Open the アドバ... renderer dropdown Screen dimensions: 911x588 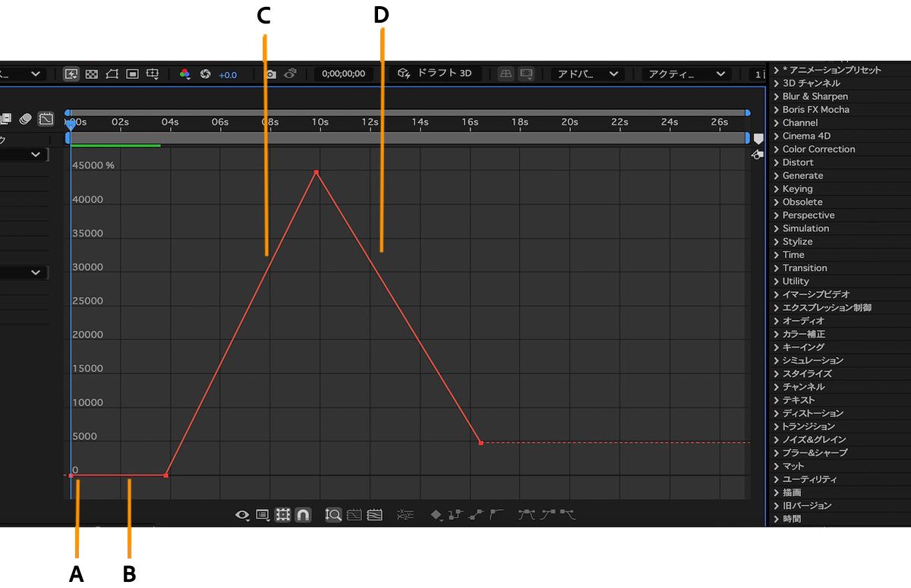coord(588,74)
